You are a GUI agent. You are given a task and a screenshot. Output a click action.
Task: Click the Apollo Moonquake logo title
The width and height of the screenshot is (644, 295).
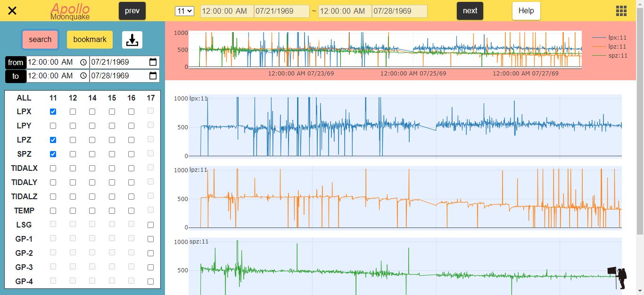pos(70,11)
